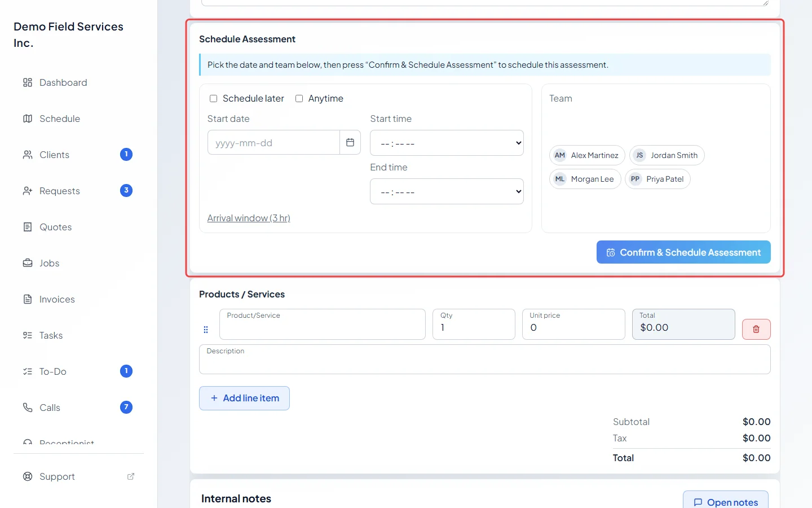The height and width of the screenshot is (508, 812).
Task: Click the Requests person-plus icon
Action: click(28, 191)
